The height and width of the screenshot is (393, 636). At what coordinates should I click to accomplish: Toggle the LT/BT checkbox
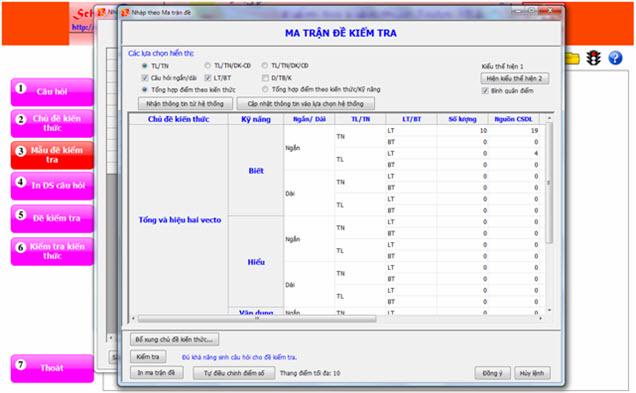[208, 77]
